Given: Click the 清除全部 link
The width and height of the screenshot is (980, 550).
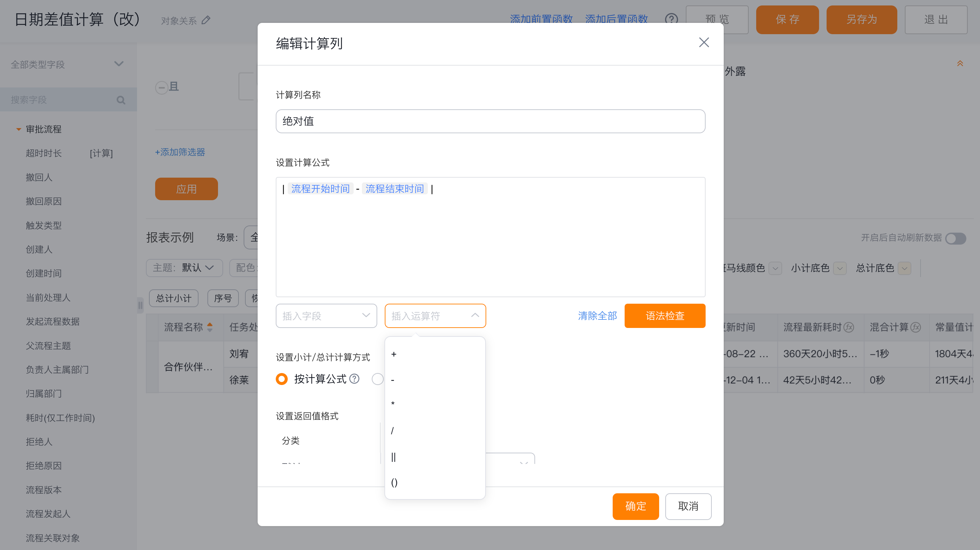Looking at the screenshot, I should point(597,316).
